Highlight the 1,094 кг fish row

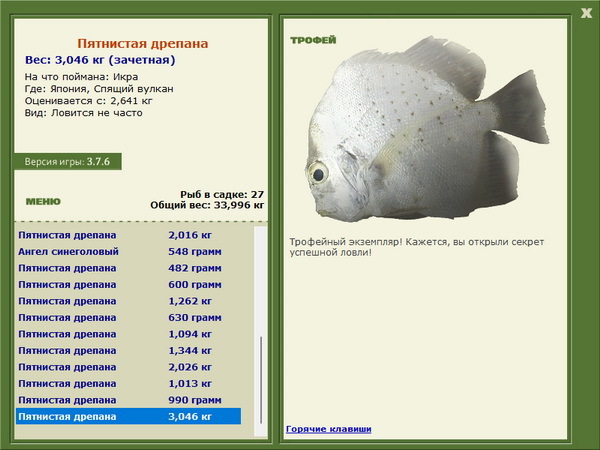(127, 334)
